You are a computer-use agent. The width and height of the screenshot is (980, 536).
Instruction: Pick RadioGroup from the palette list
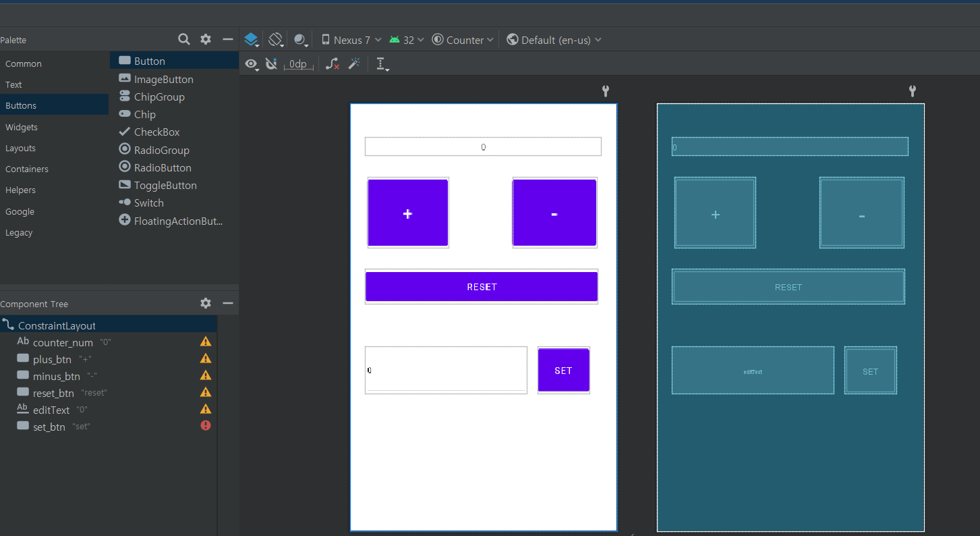click(174, 150)
